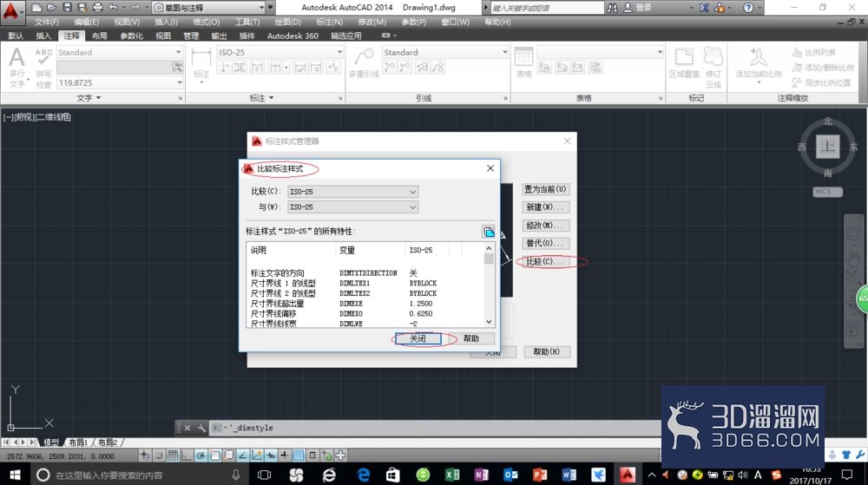Click 关闭 button in compare dialog
Image resolution: width=868 pixels, height=485 pixels.
(418, 338)
